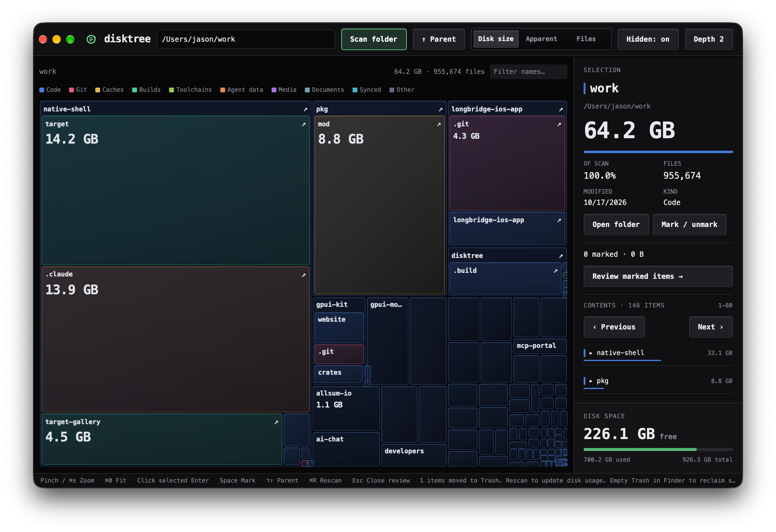Click the Builds legend swatch

click(x=135, y=90)
